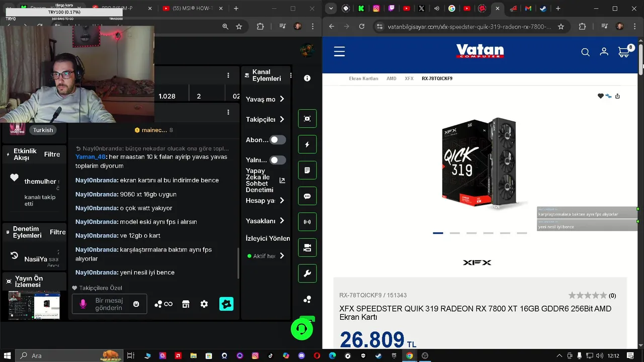Select the second carousel image indicator
Viewport: 644px width, 362px height.
(x=455, y=233)
